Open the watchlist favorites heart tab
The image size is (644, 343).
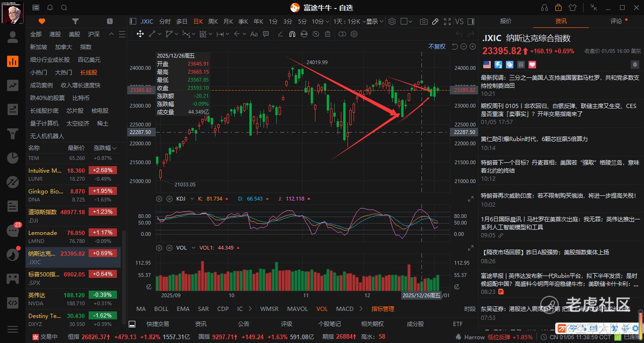click(42, 21)
